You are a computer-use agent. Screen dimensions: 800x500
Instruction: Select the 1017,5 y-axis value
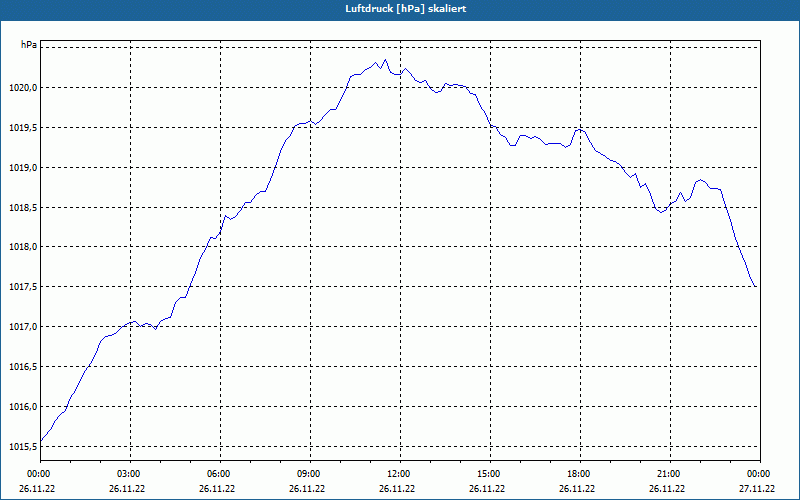pos(23,287)
